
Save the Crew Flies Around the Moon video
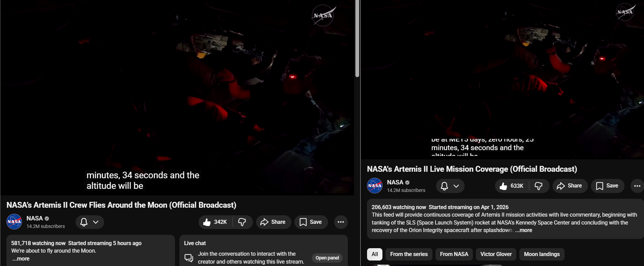tap(311, 222)
